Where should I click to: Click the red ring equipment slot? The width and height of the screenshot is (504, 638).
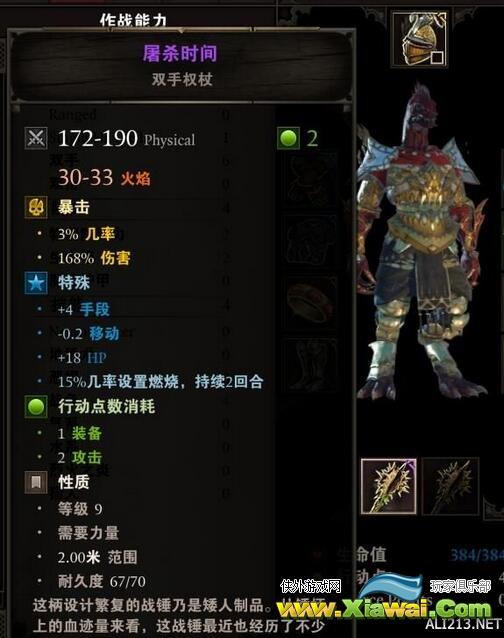[x=311, y=303]
